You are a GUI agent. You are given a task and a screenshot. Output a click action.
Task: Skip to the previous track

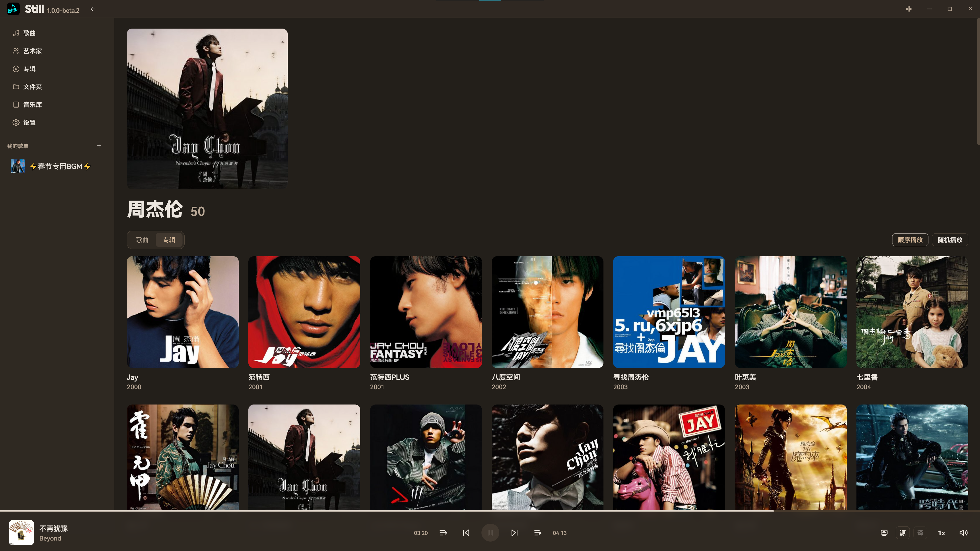(466, 533)
